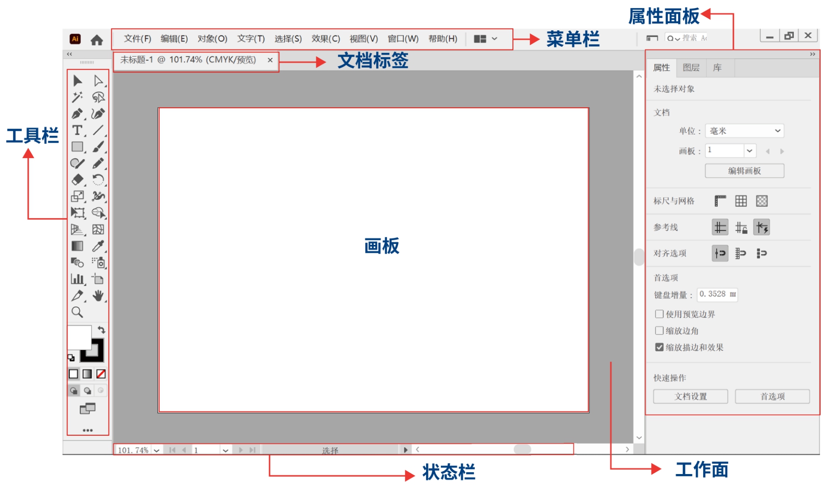This screenshot has width=830, height=504.
Task: Select the Artboard tool in the toolbar
Action: click(98, 279)
